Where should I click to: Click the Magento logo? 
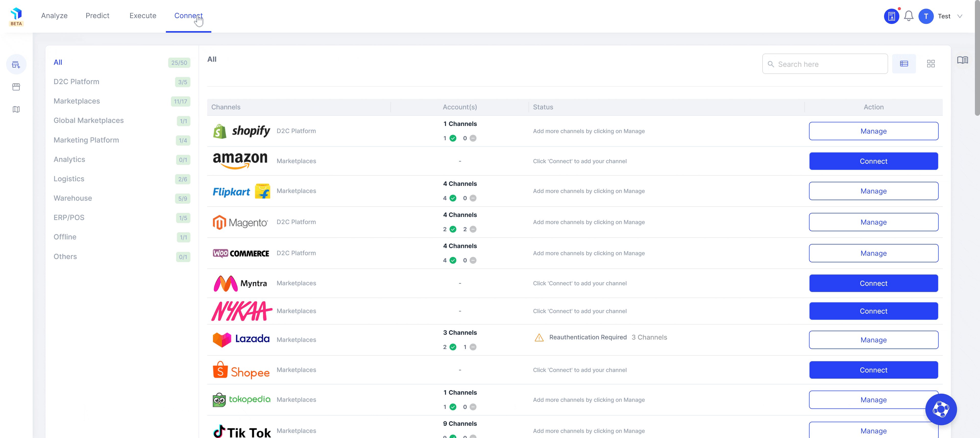pyautogui.click(x=240, y=222)
